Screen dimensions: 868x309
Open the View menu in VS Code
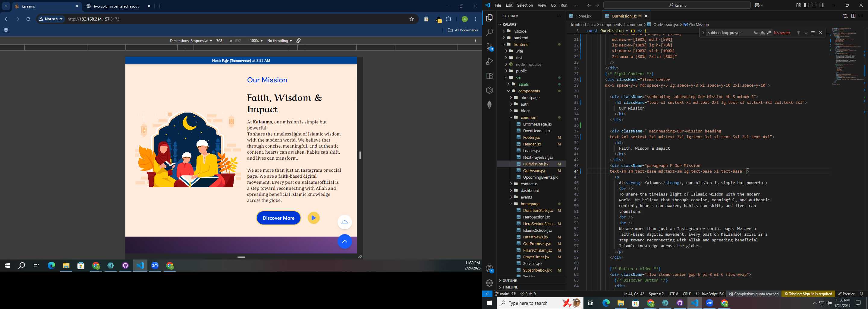542,5
